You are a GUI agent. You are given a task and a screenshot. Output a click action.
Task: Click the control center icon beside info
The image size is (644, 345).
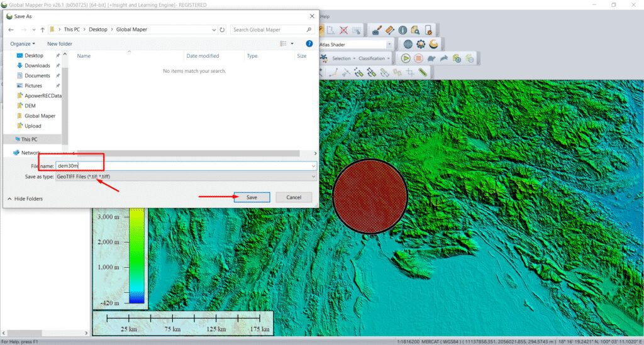[x=428, y=30]
